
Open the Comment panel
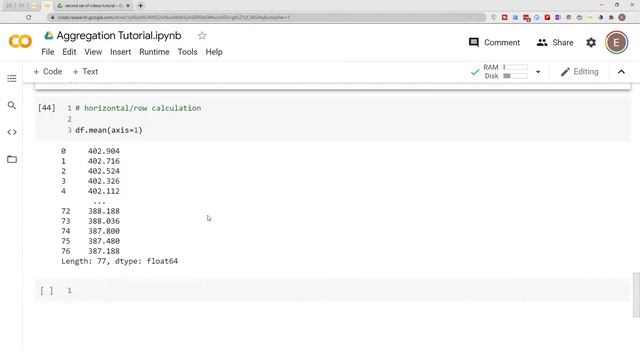click(x=494, y=42)
